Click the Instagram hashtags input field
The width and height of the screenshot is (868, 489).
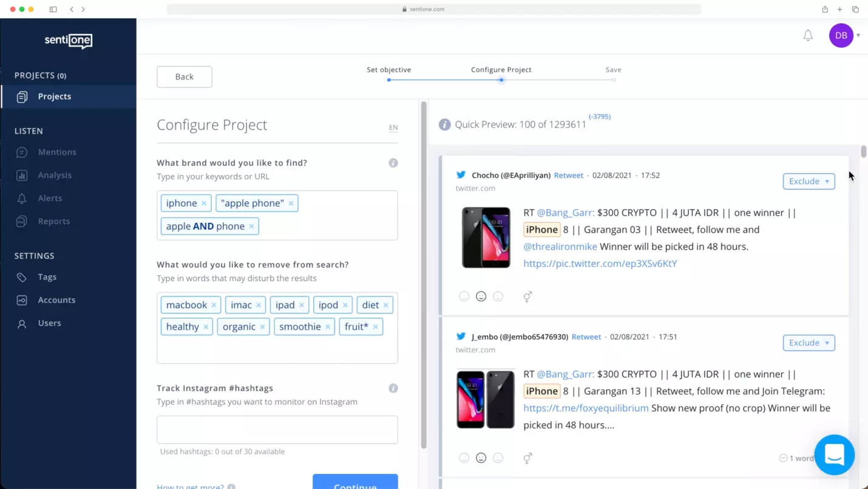pos(277,429)
